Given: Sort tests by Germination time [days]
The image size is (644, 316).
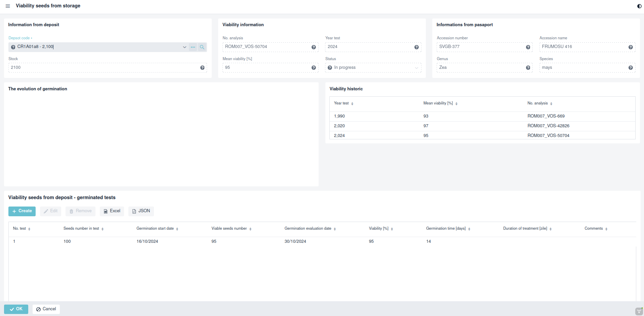Looking at the screenshot, I should pos(469,229).
